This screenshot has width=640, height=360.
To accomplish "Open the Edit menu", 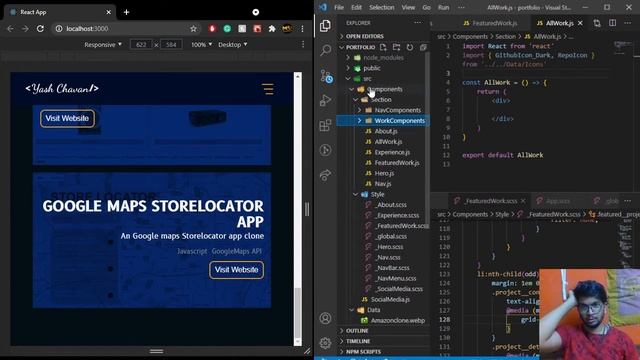I will [356, 7].
